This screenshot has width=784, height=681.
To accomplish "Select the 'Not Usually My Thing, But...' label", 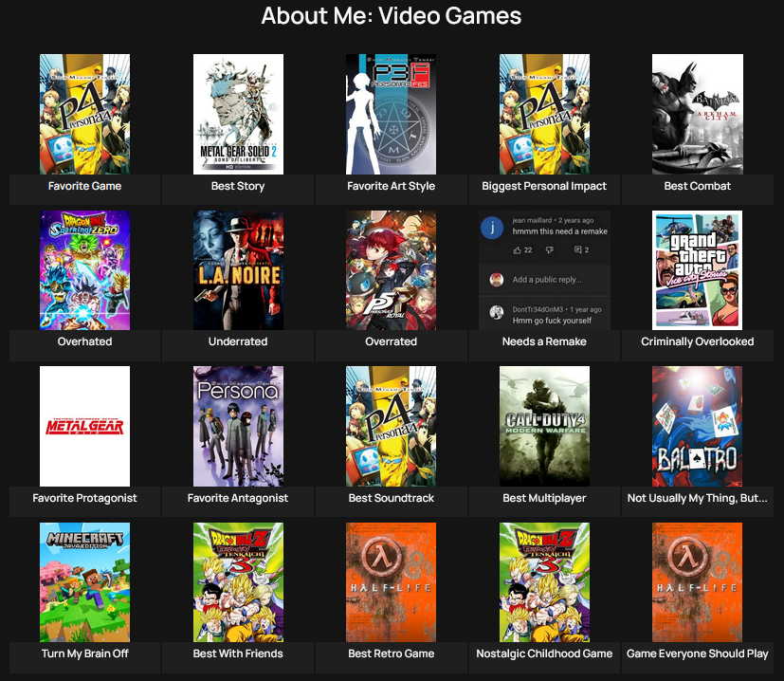I will tap(698, 498).
